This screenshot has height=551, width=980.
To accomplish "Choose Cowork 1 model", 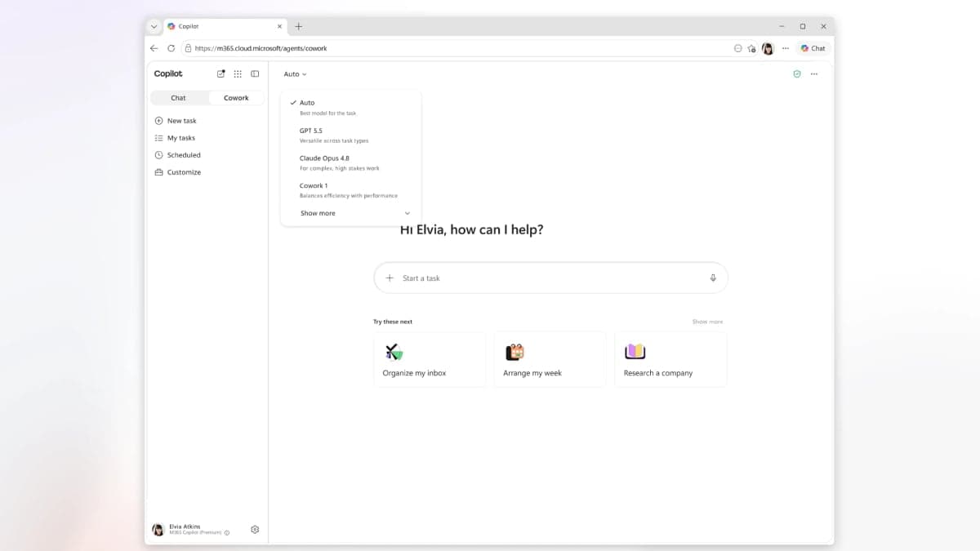I will [x=350, y=190].
